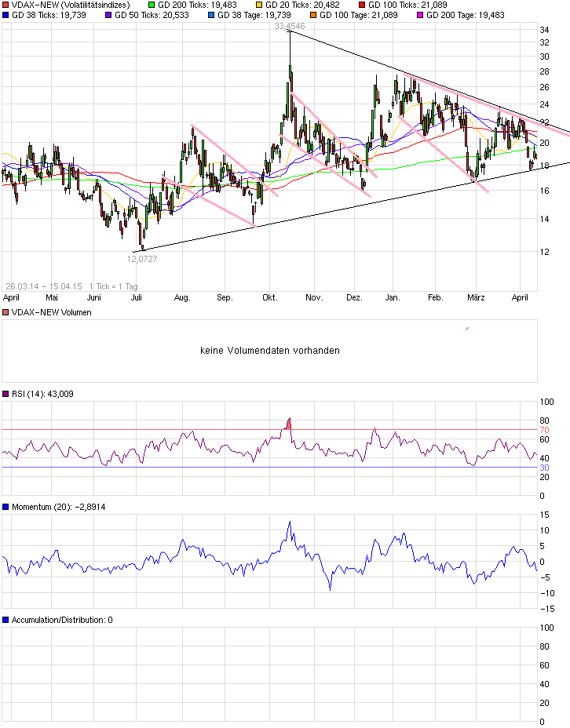Click the Momentum (20) legend swatch
This screenshot has width=570, height=728.
pyautogui.click(x=5, y=507)
